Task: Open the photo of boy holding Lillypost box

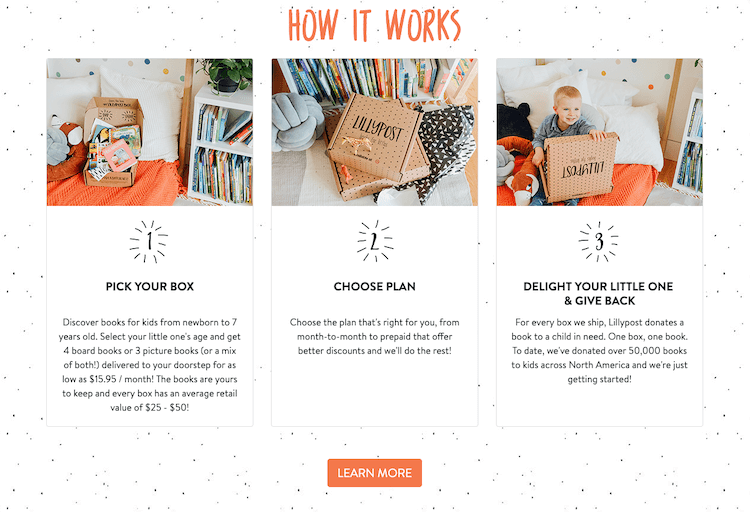Action: click(x=599, y=132)
